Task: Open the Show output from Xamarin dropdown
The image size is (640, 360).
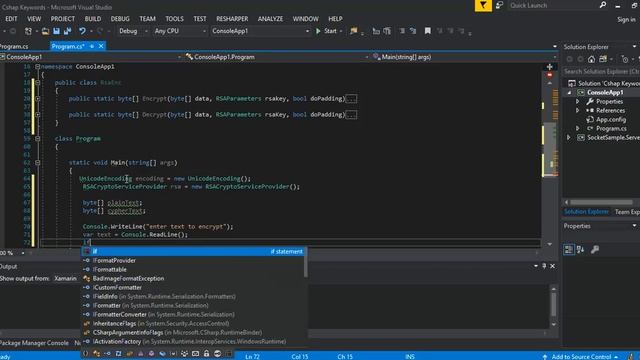Action: click(66, 278)
